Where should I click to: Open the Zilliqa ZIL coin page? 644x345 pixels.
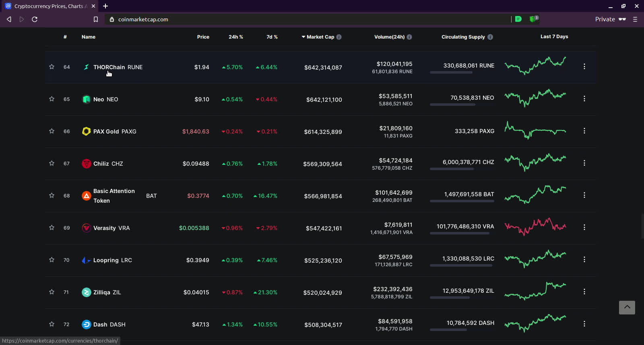107,292
